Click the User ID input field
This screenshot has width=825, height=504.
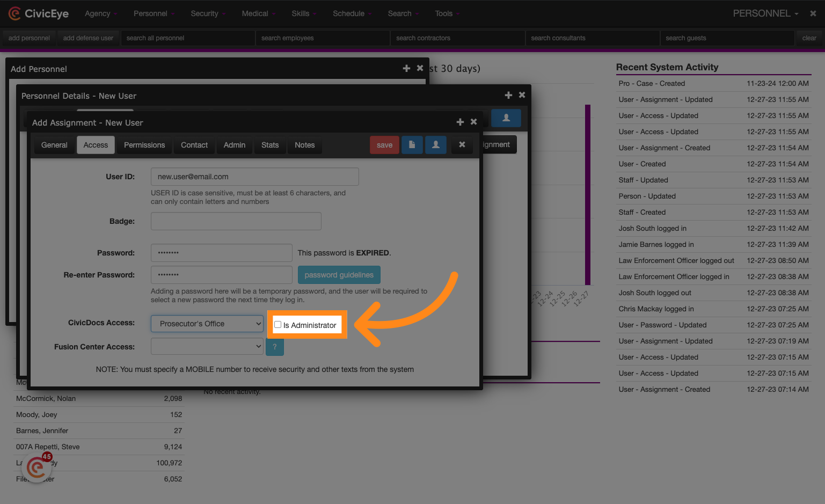[255, 177]
